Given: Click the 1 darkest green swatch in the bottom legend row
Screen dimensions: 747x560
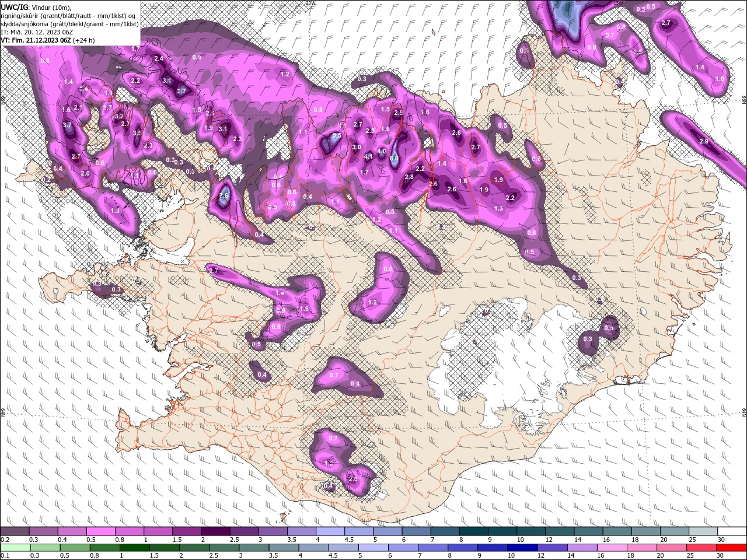Looking at the screenshot, I should pos(134,548).
